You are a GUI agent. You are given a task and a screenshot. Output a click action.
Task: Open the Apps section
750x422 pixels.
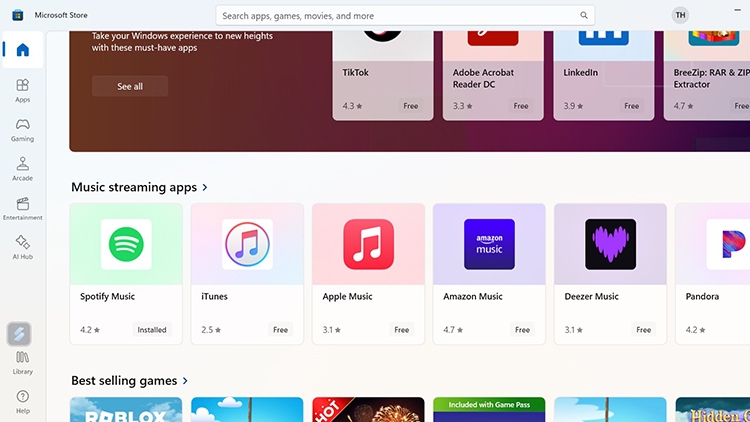click(x=22, y=90)
